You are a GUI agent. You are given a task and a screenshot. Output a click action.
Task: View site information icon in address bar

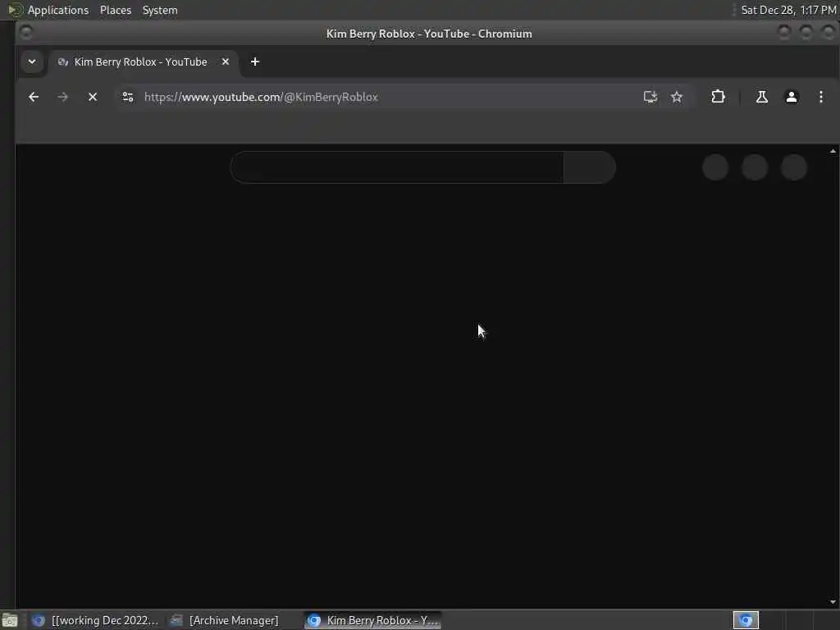tap(127, 97)
